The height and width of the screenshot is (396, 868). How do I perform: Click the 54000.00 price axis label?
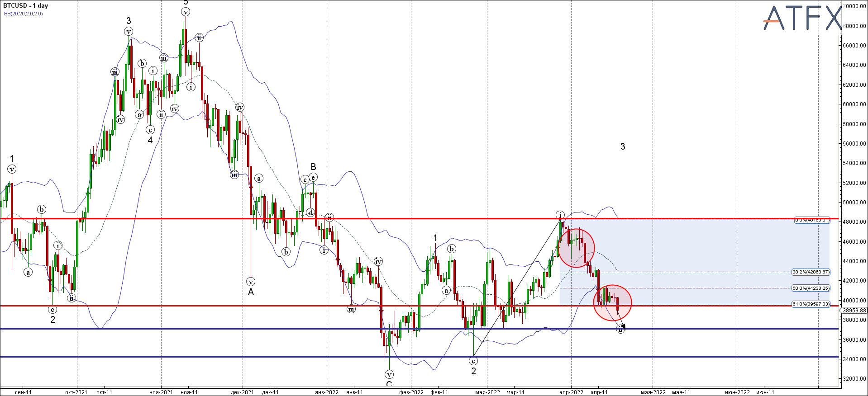(x=855, y=163)
